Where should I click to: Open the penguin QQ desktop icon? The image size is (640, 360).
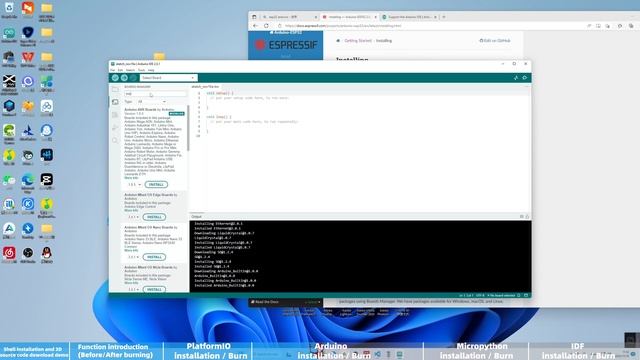pos(47,255)
